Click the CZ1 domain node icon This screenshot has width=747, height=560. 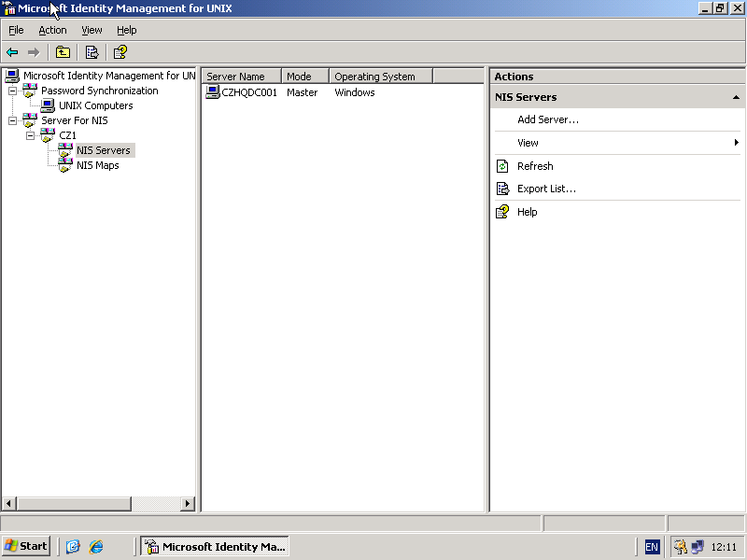coord(48,135)
